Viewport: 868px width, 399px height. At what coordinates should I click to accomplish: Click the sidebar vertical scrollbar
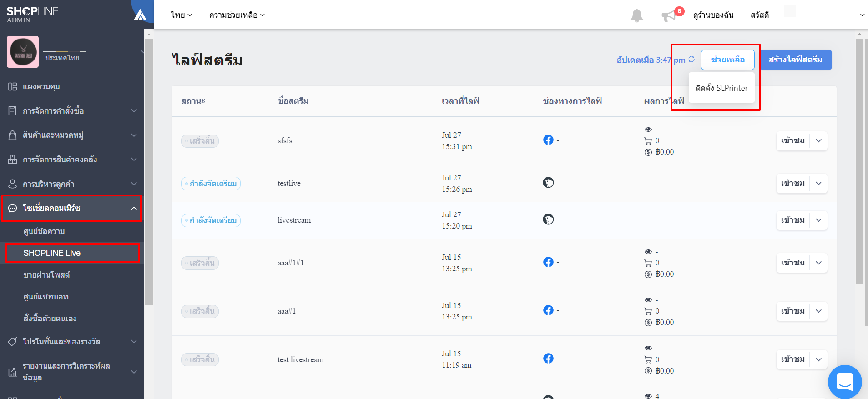coord(149,172)
